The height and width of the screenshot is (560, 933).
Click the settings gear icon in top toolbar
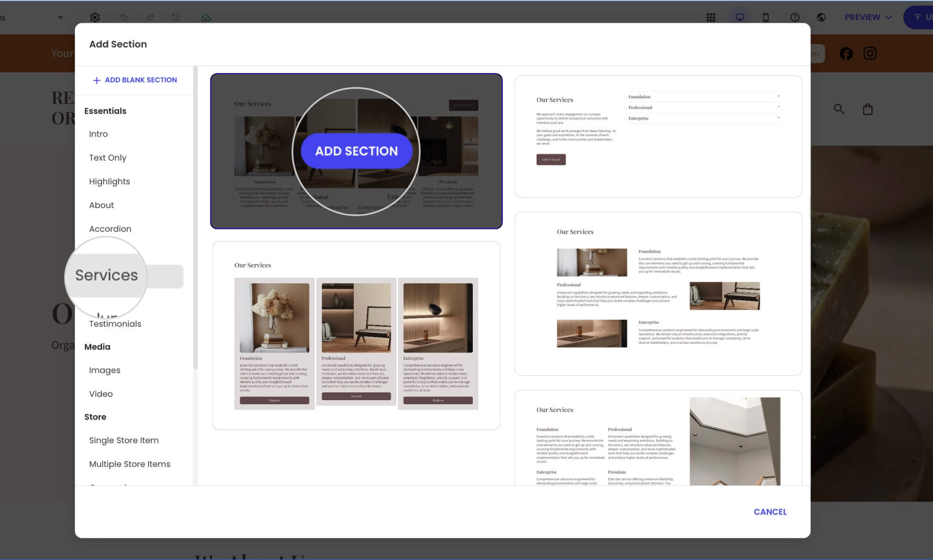tap(95, 18)
